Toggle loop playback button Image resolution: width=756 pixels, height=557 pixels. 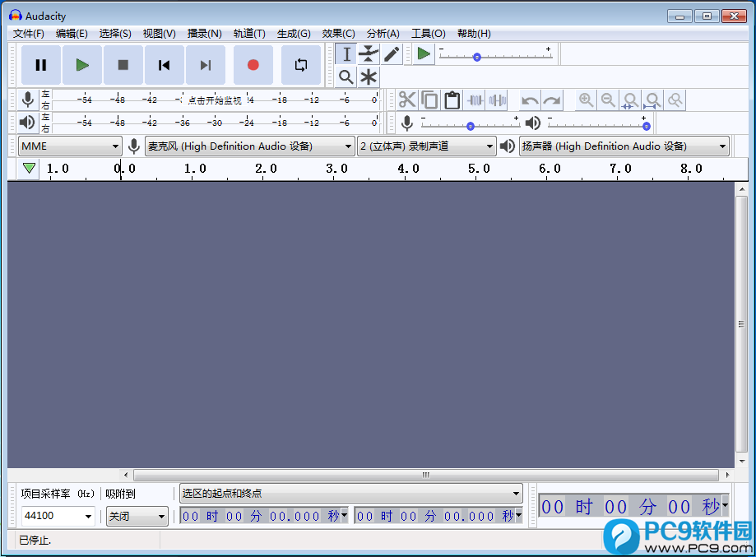coord(301,65)
